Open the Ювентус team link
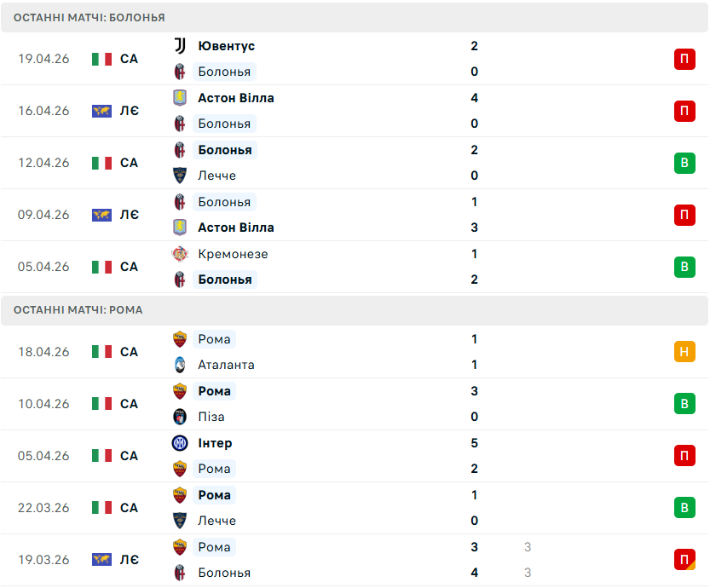The height and width of the screenshot is (588, 710). (227, 46)
